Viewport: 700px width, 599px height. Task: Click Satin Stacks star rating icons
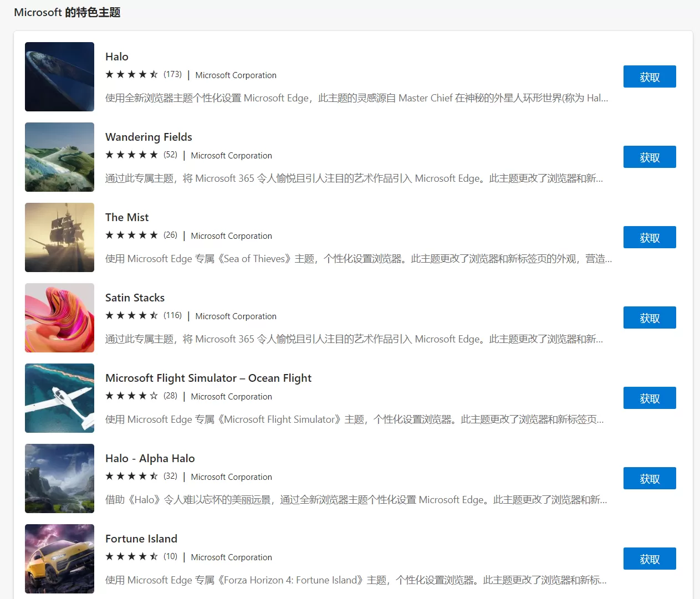[132, 315]
